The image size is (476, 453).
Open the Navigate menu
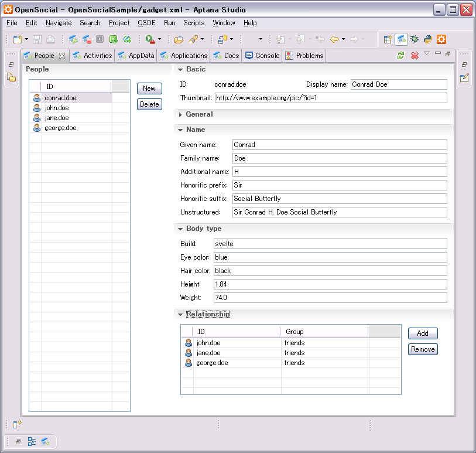pos(59,23)
